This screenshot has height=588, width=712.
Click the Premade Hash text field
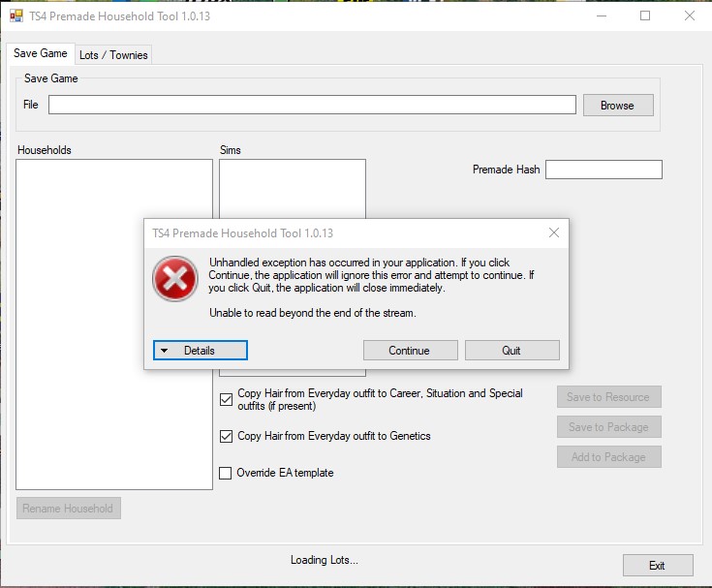click(x=604, y=170)
